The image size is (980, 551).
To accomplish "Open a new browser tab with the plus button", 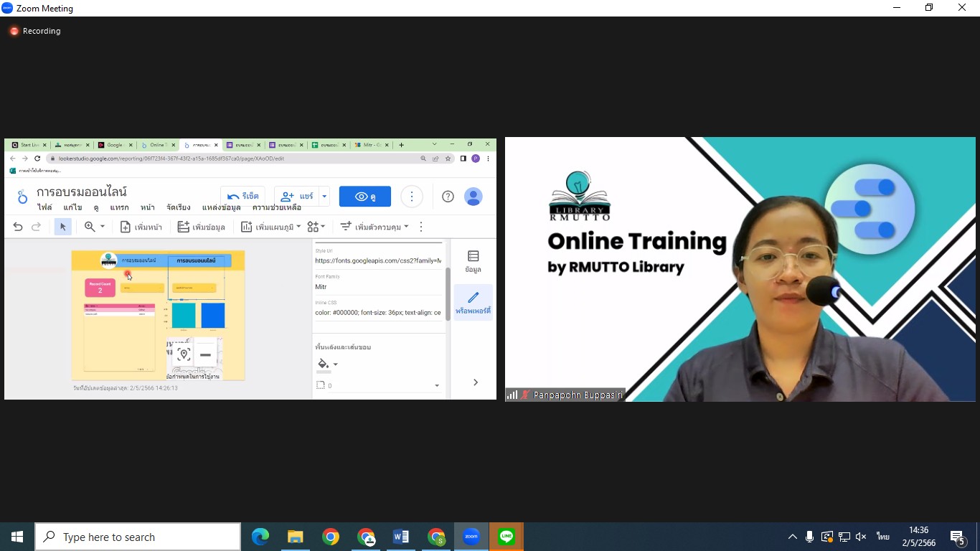I will point(401,145).
